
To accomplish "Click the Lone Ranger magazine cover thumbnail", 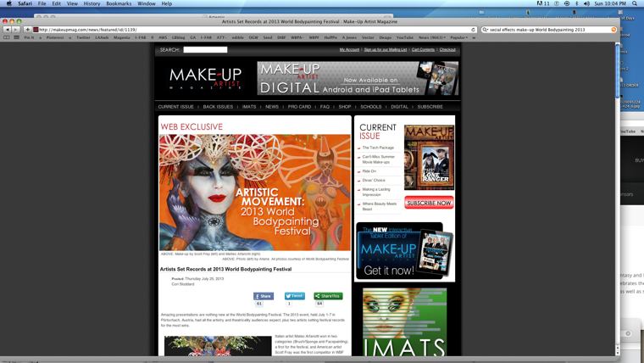I will click(x=430, y=158).
